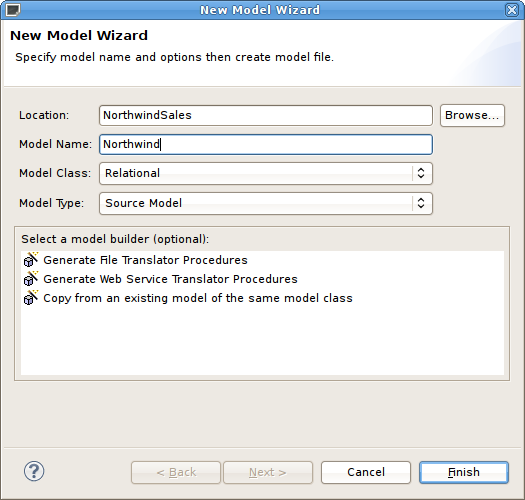Click into the Model Name field
Screen dimensions: 525x500
[x=266, y=144]
